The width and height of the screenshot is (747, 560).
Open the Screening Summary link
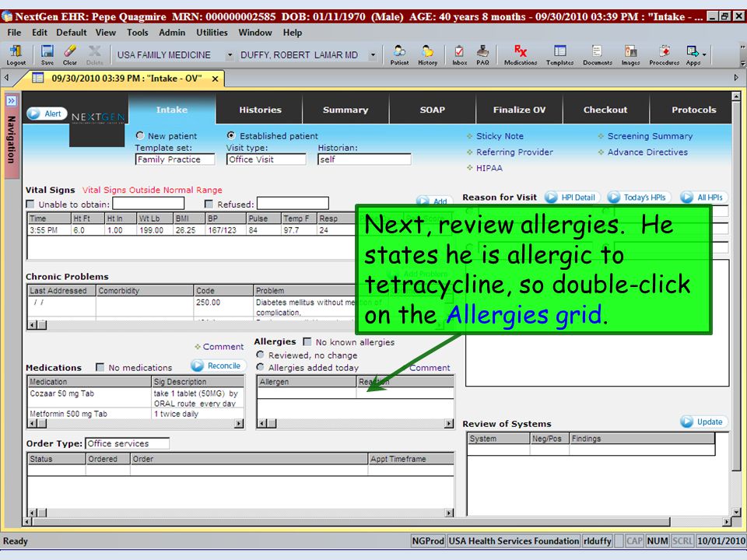pos(650,136)
